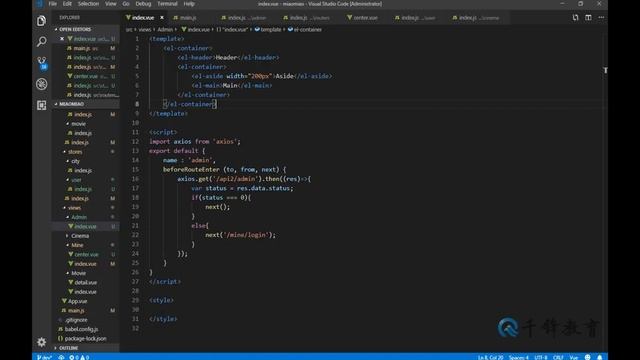Viewport: 640px width, 360px height.
Task: Close index.vue in Open Editors list
Action: point(62,39)
